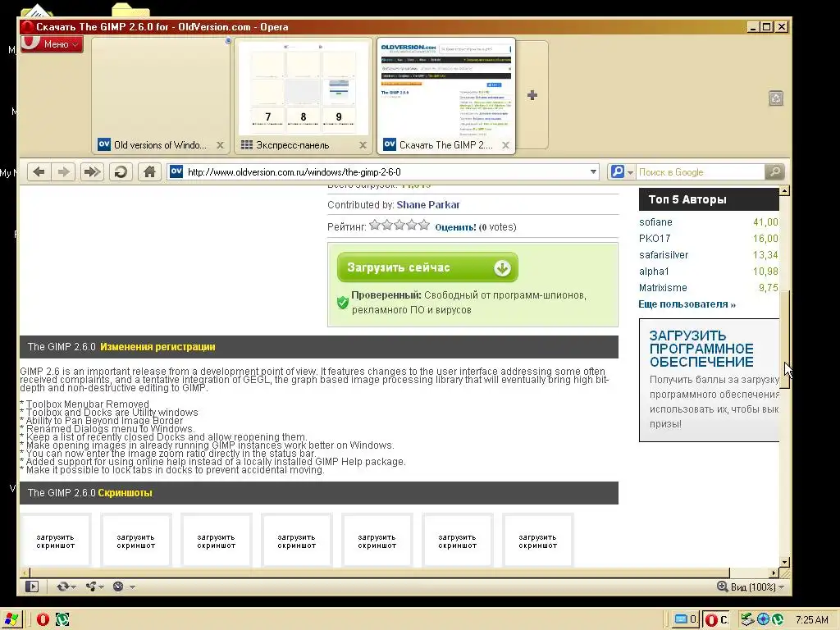Click the vertical scrollbar thumb
The image size is (840, 630).
[784, 340]
